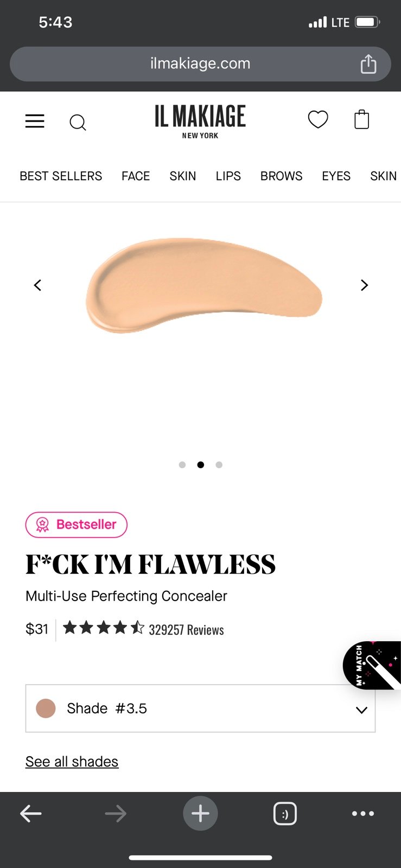Screen dimensions: 401x868
Task: Select third carousel pagination dot
Action: tap(219, 464)
